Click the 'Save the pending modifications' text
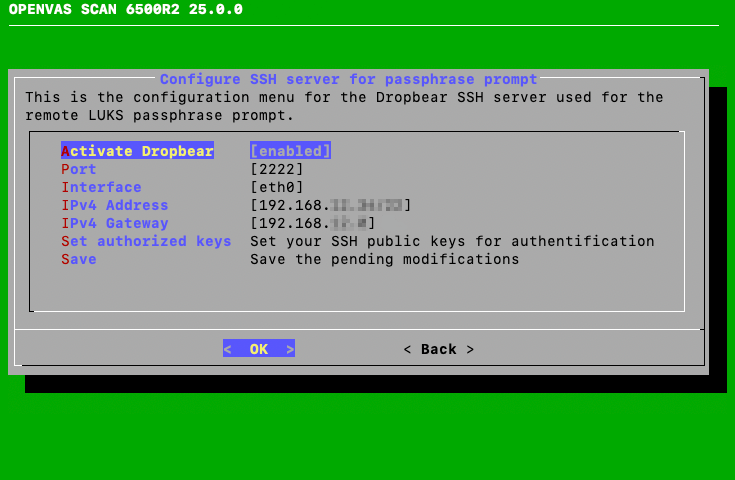 [385, 259]
